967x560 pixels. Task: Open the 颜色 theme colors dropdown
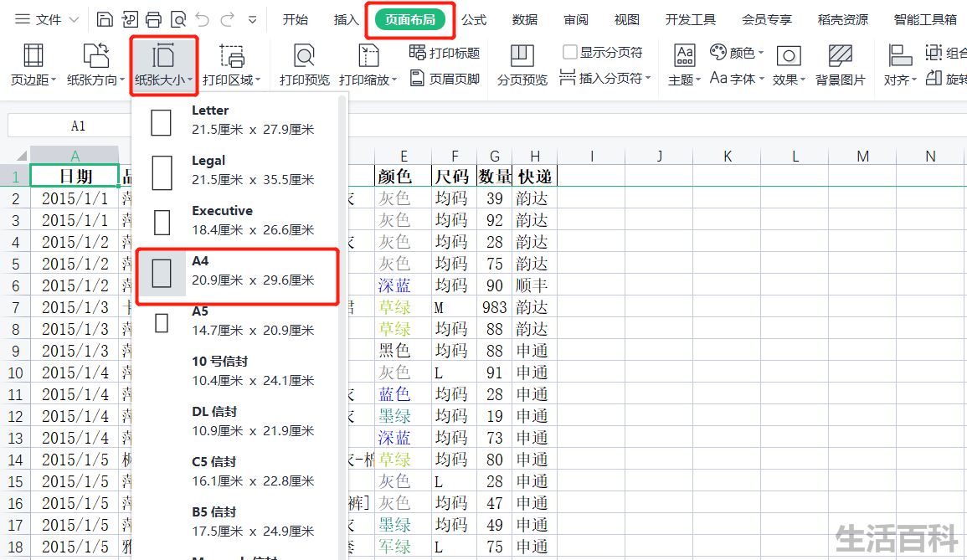pyautogui.click(x=737, y=53)
